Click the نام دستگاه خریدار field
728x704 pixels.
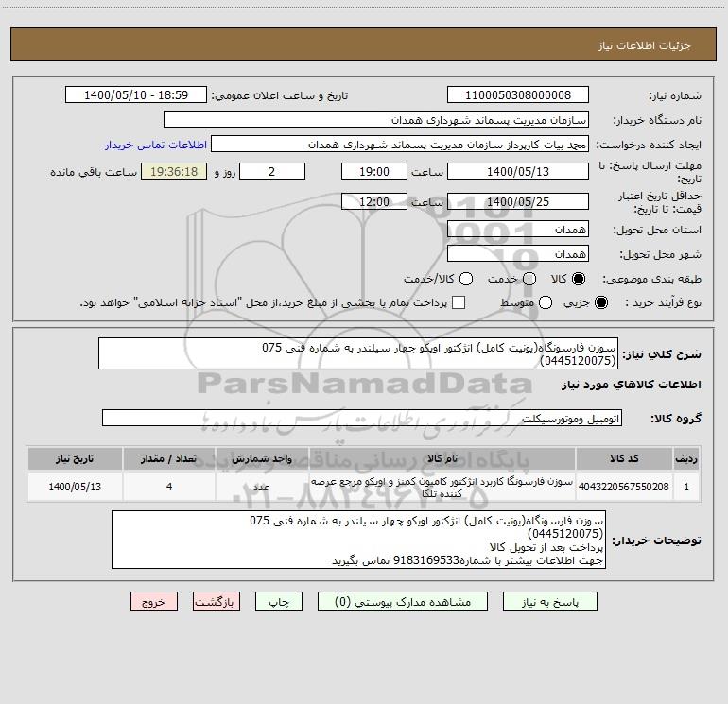tap(376, 120)
